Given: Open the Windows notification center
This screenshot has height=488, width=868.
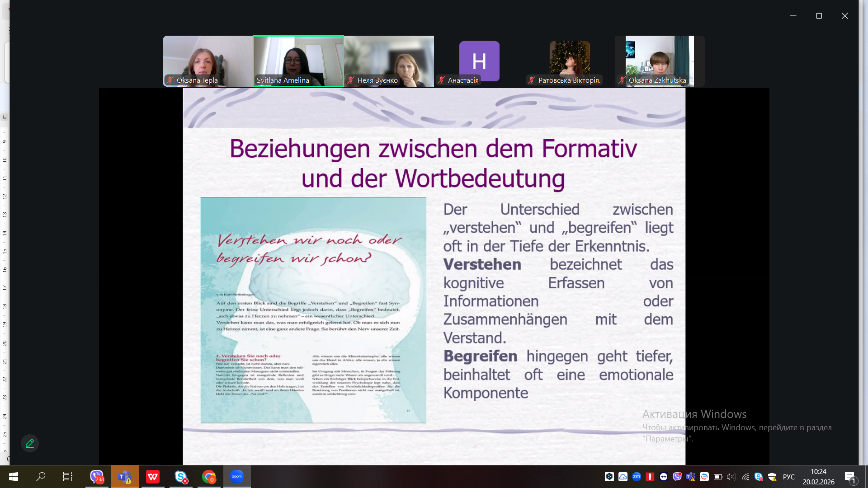Looking at the screenshot, I should pos(850,477).
